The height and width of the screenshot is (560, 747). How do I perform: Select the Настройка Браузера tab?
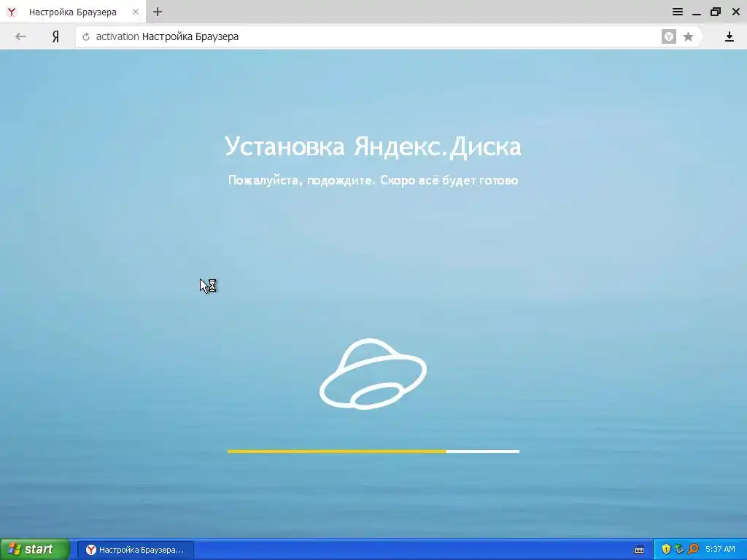point(73,12)
